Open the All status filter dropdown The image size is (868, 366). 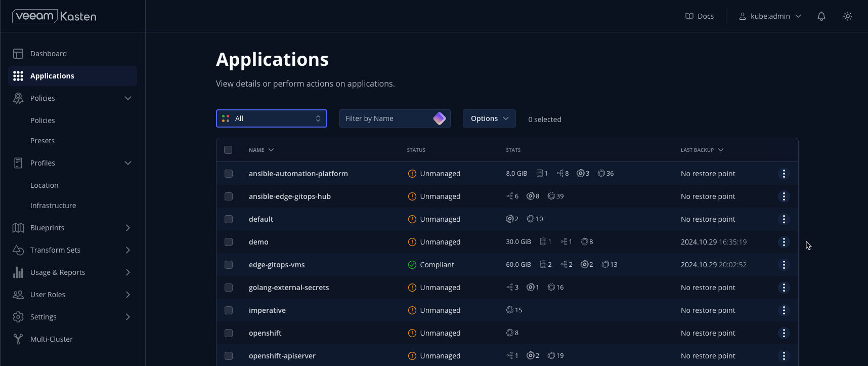point(272,118)
